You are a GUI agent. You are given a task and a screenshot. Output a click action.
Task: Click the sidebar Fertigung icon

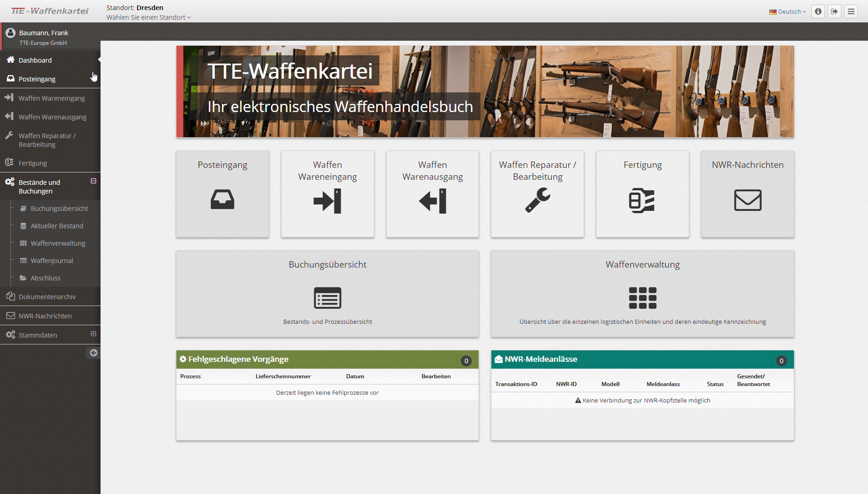9,162
